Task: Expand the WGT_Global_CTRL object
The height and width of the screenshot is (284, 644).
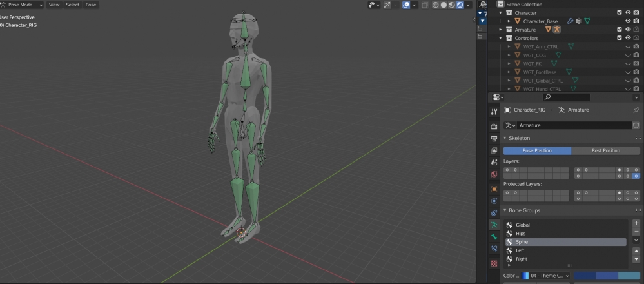Action: coord(509,81)
